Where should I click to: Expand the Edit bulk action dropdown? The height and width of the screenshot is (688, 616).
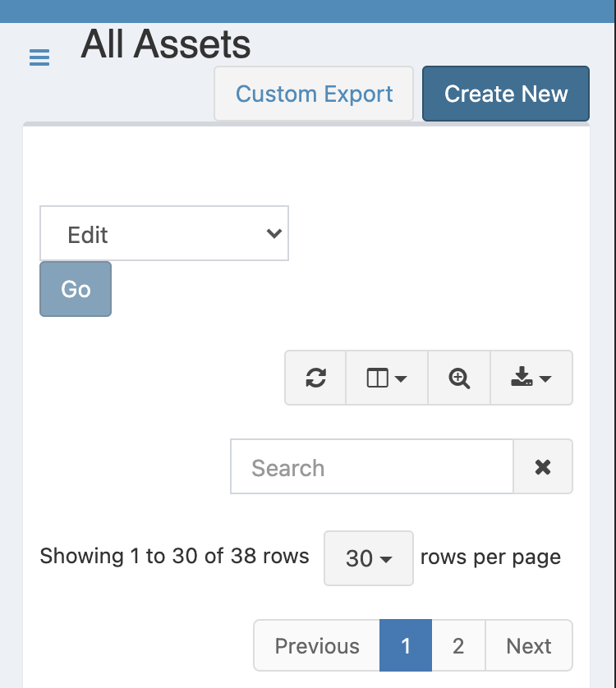[164, 233]
